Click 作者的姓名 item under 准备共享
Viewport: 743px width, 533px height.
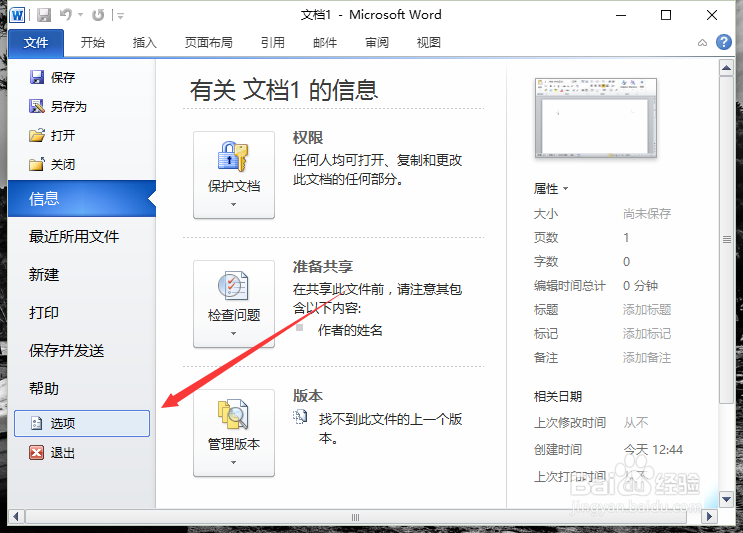pyautogui.click(x=350, y=330)
